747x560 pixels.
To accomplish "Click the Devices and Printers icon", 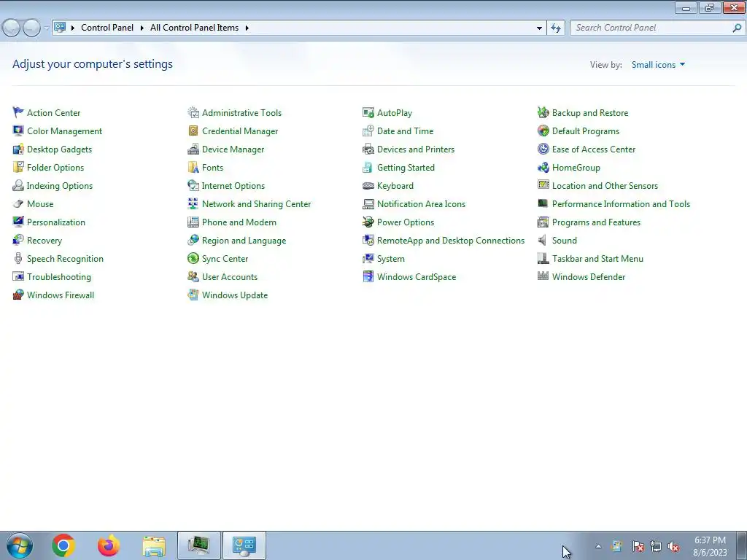I will tap(368, 149).
